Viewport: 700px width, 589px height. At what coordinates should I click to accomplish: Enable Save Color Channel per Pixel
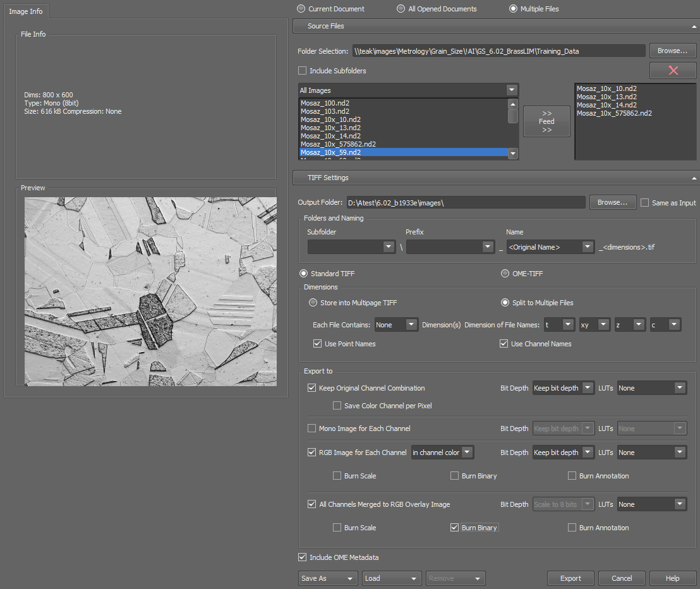coord(337,406)
